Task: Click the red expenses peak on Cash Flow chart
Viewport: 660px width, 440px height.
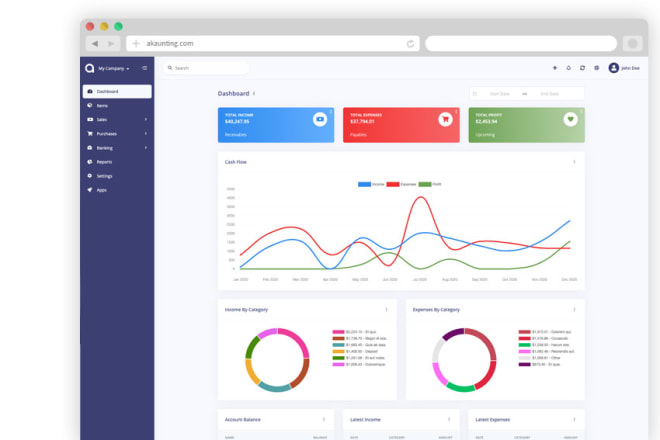Action: pyautogui.click(x=420, y=197)
